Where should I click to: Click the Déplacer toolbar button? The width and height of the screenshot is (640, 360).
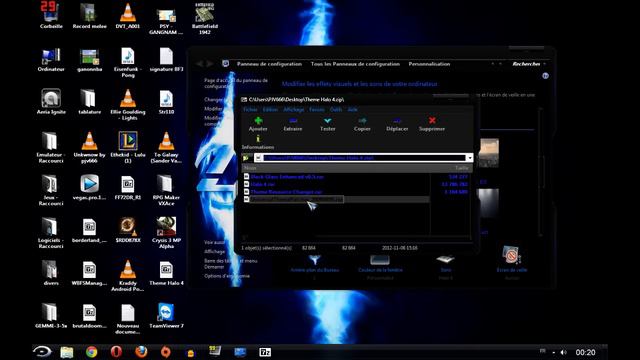[x=397, y=124]
